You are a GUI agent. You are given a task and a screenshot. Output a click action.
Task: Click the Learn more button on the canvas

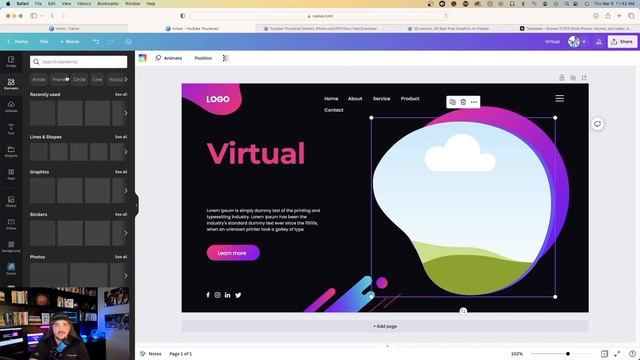pos(233,253)
